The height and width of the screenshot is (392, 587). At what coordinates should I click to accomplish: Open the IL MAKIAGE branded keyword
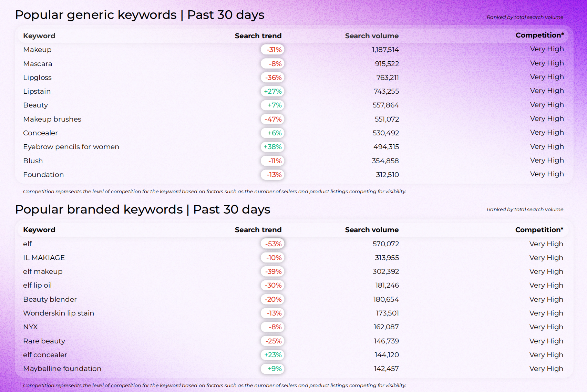click(44, 258)
